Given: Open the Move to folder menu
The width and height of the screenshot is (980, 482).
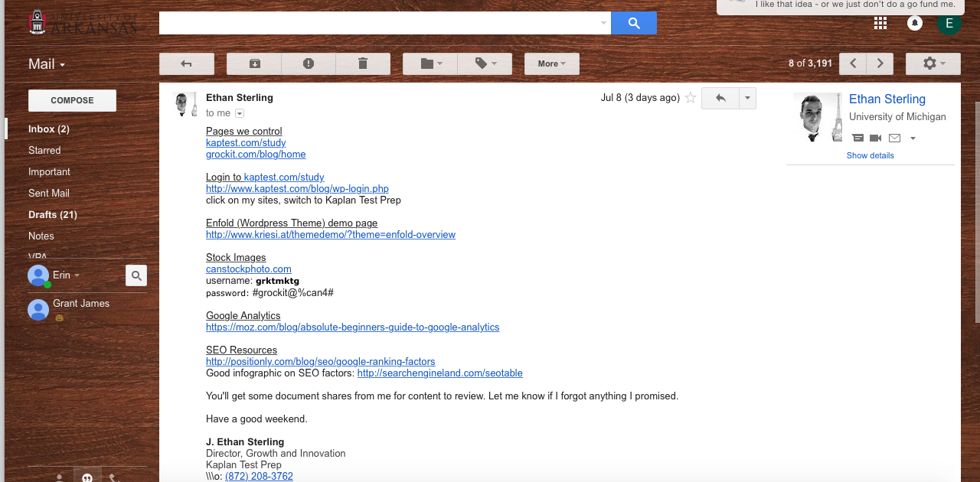Looking at the screenshot, I should pos(430,64).
